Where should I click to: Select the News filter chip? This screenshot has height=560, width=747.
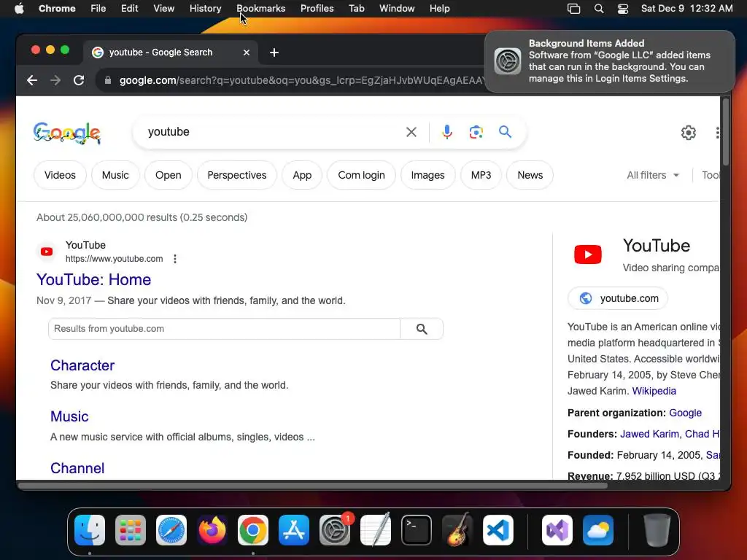[x=530, y=175]
